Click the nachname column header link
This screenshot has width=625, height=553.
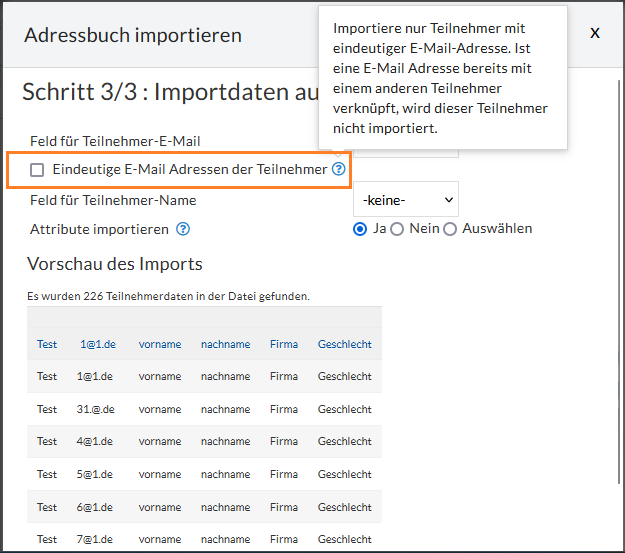pos(226,344)
